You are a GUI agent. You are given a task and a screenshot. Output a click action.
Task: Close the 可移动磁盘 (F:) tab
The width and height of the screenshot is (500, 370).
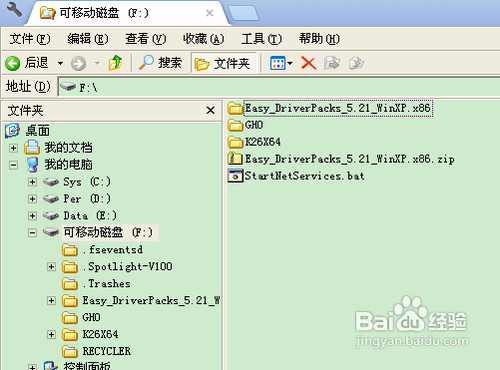[x=209, y=13]
